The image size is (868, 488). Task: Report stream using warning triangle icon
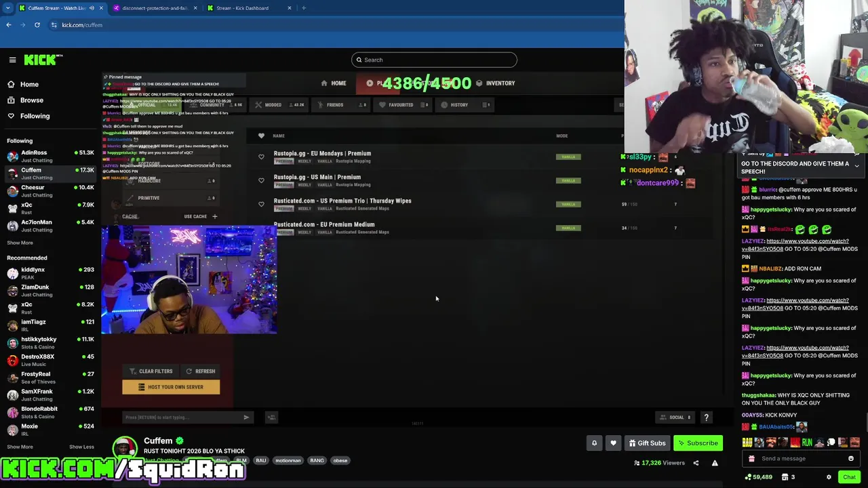coord(715,463)
